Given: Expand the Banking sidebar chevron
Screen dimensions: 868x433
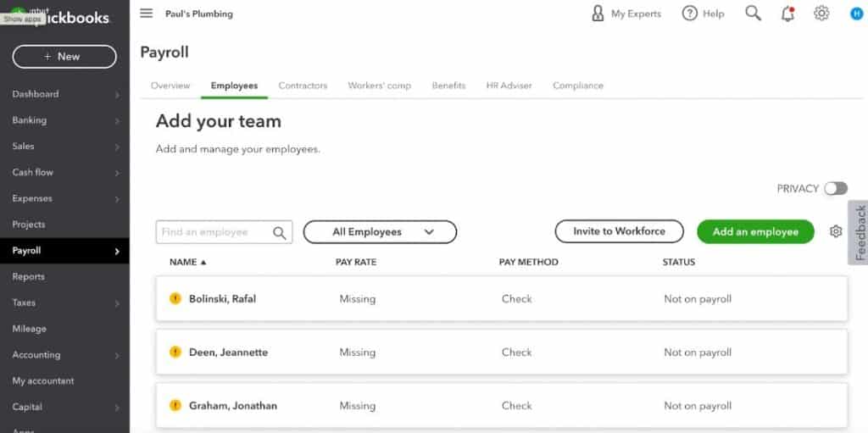Looking at the screenshot, I should 117,120.
